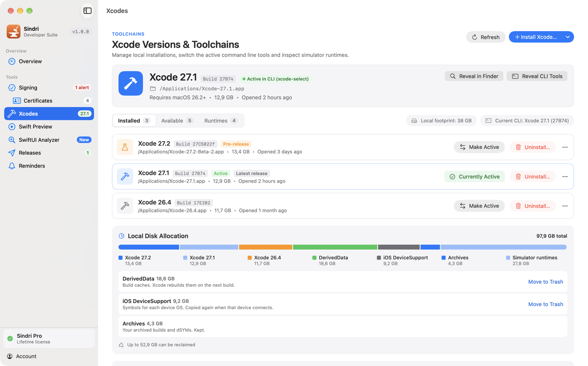Switch to the Available tab
588x366 pixels.
[x=177, y=121]
